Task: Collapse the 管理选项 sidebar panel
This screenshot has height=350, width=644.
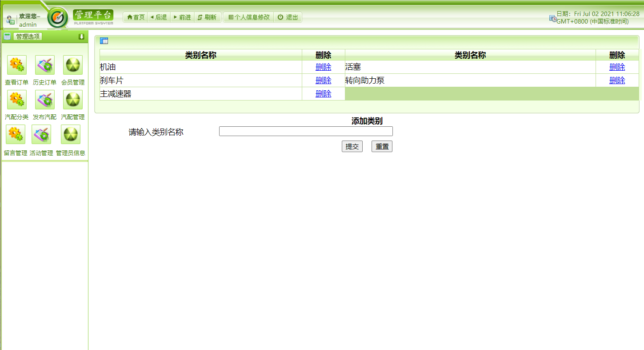Action: [81, 37]
